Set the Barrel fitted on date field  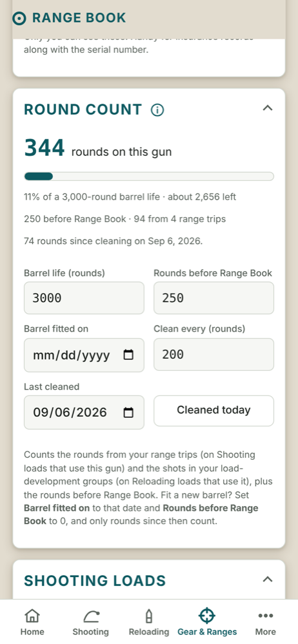(x=84, y=355)
